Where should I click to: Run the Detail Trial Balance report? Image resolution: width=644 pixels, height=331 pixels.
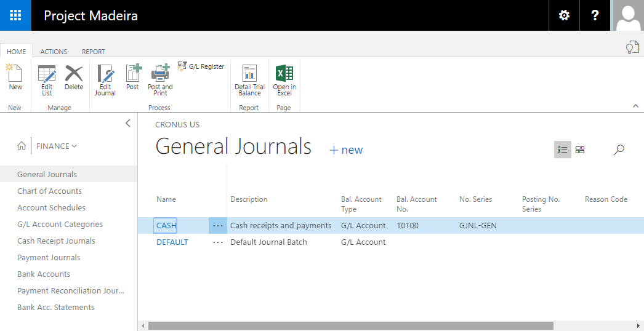click(x=249, y=79)
